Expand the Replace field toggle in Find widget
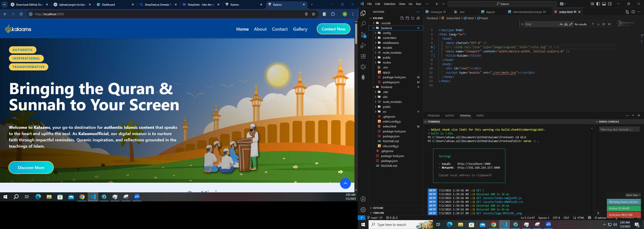The width and height of the screenshot is (644, 229). click(522, 24)
